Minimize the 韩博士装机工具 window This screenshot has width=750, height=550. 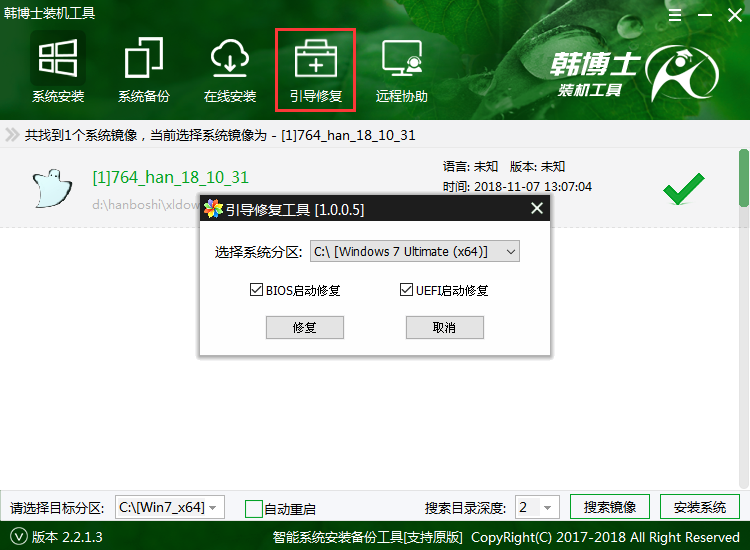tap(705, 15)
